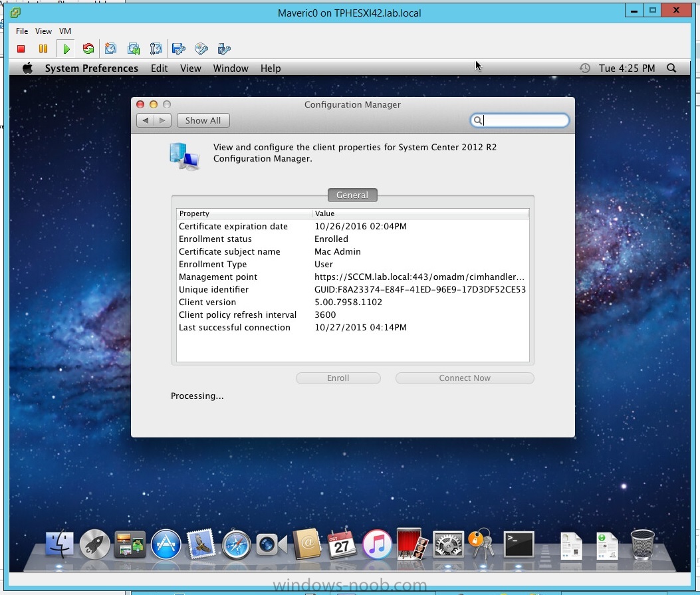
Task: Select the Certificate subject name row
Action: coord(353,252)
